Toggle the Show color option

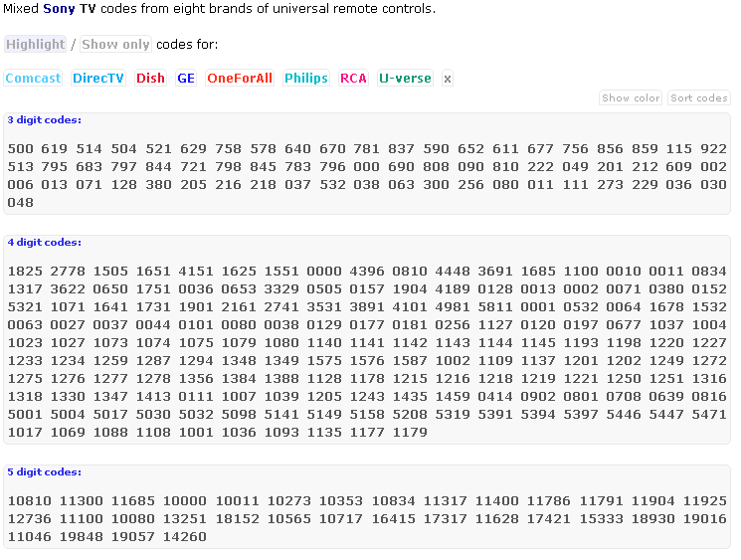coord(631,98)
